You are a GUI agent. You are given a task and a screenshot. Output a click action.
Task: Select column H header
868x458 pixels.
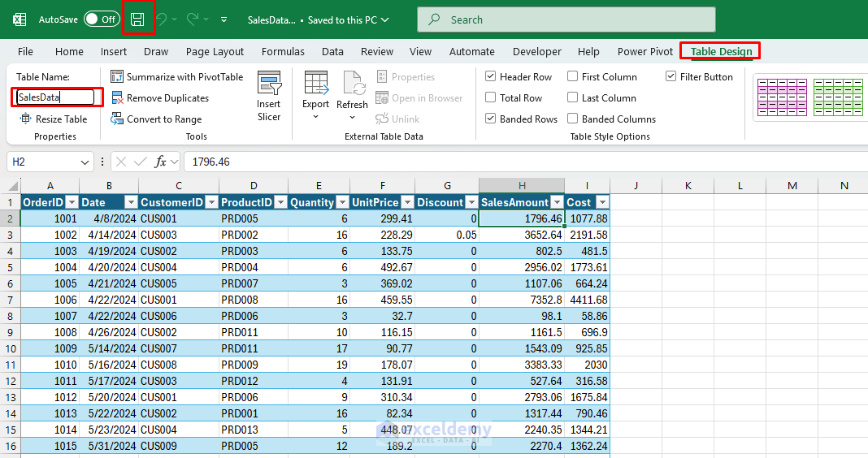point(522,186)
